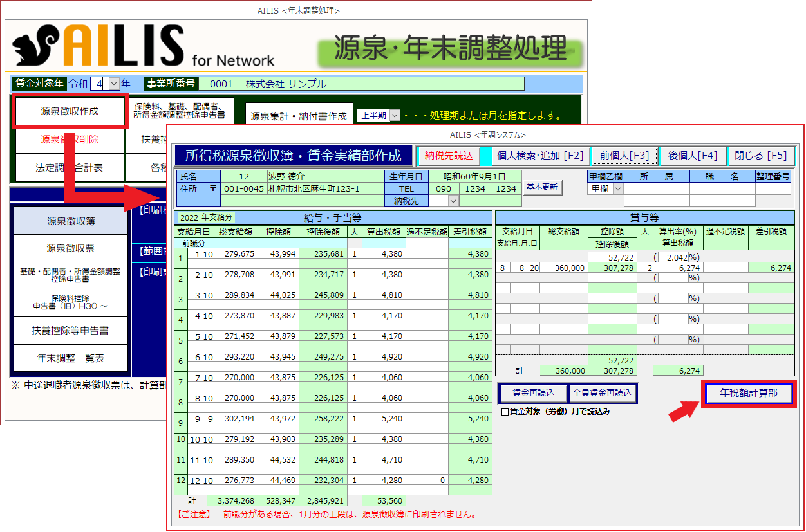The image size is (806, 532).
Task: Close the window with 閉じる [F5]
Action: tap(762, 156)
